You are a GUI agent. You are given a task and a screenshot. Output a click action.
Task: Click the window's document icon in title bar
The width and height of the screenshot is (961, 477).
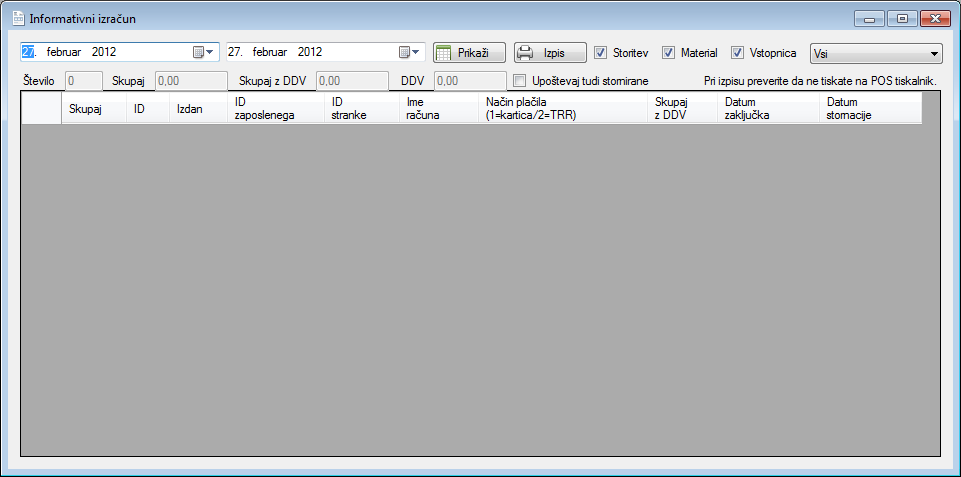17,18
